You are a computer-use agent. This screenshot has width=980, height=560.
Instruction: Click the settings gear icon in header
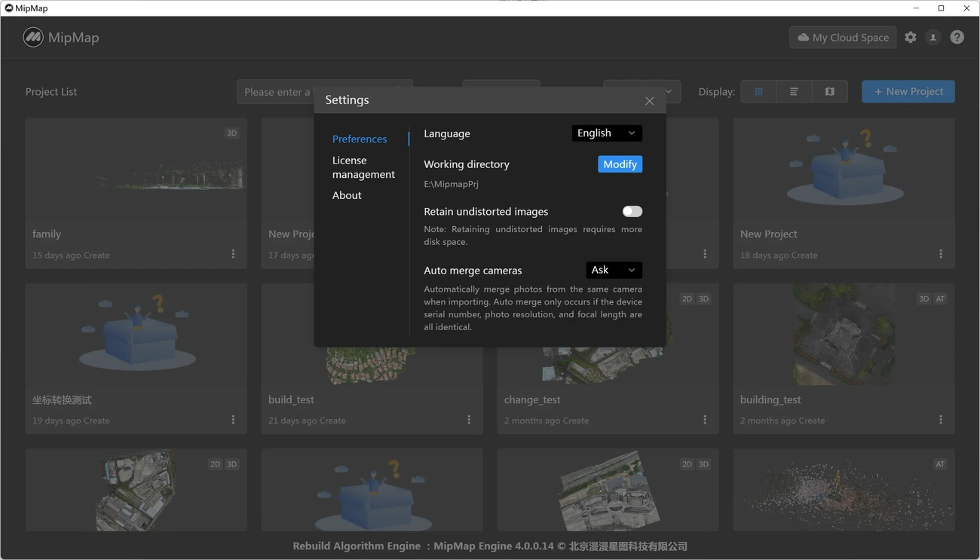coord(911,37)
